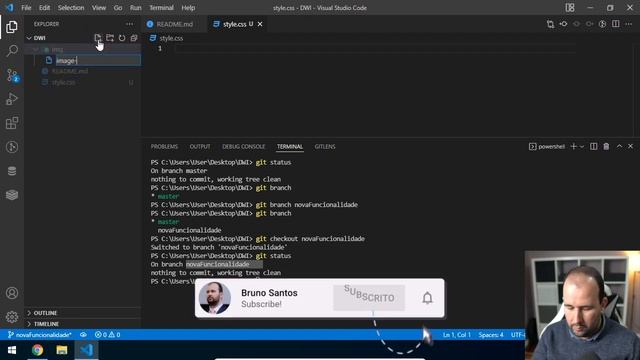This screenshot has width=640, height=360.
Task: Select style.css in the Explorer tree
Action: 64,82
